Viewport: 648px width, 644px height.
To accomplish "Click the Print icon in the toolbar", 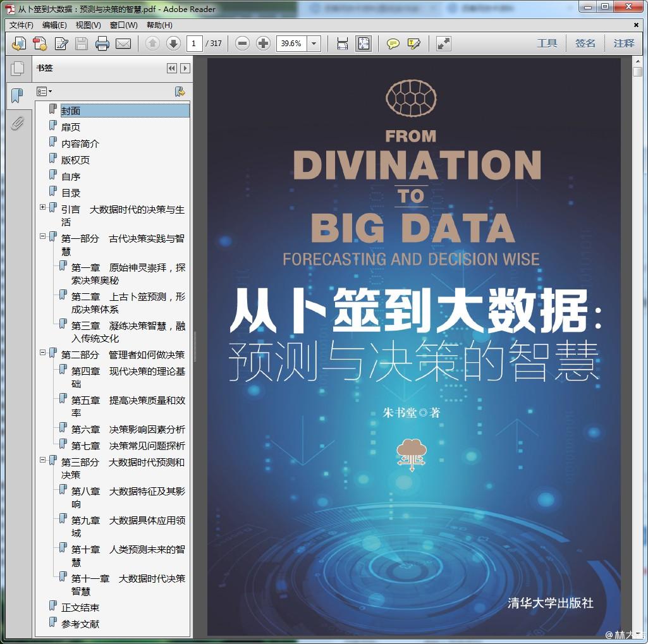I will coord(102,44).
